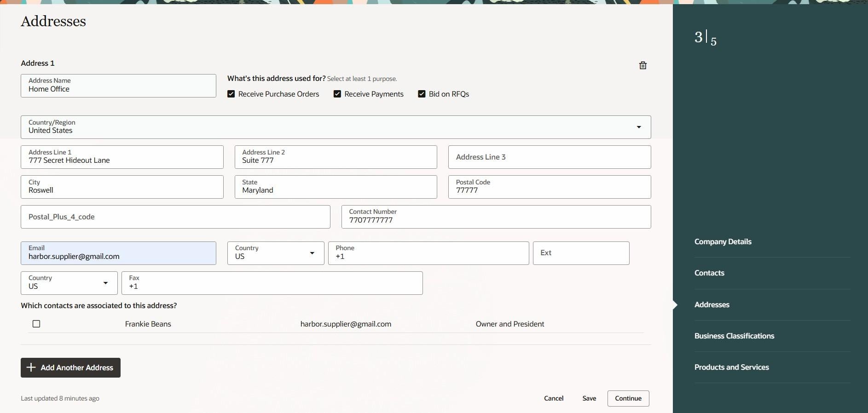Viewport: 868px width, 413px height.
Task: Click the Phone number field
Action: pyautogui.click(x=428, y=253)
